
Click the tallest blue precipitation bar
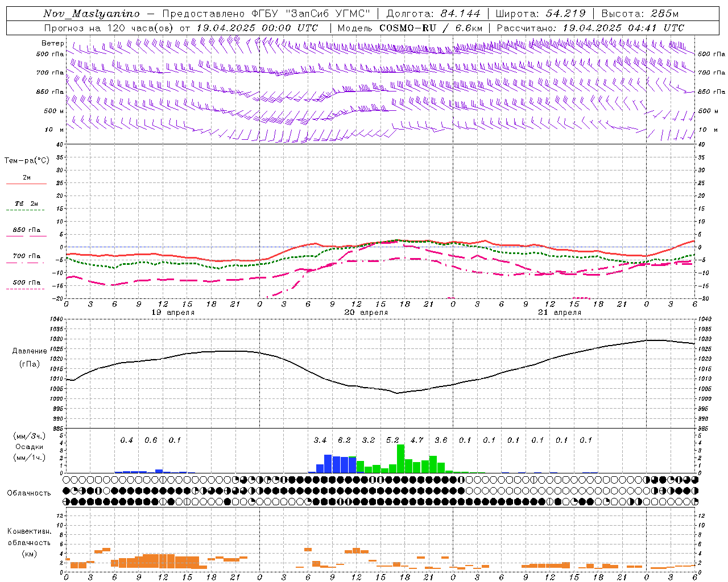point(328,464)
